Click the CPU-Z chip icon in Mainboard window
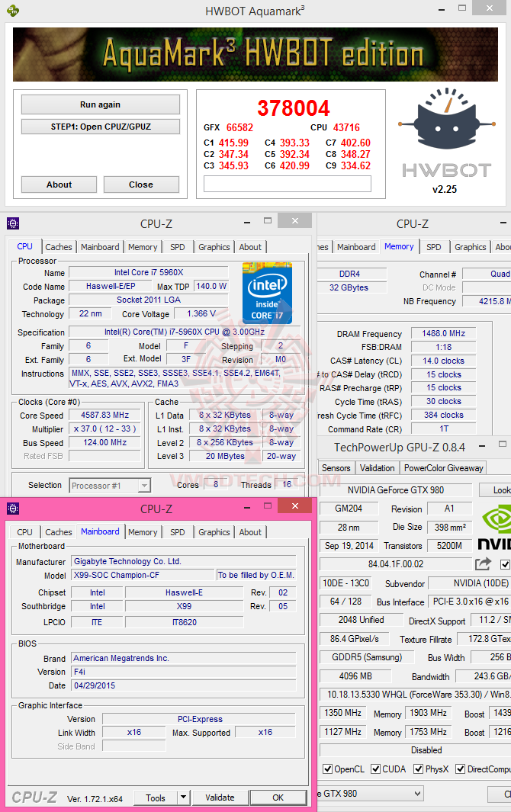The width and height of the screenshot is (511, 812). 13,509
